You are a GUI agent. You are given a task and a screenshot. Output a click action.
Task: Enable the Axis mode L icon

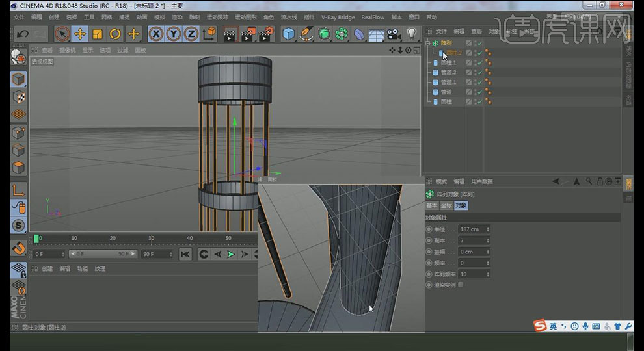point(18,190)
